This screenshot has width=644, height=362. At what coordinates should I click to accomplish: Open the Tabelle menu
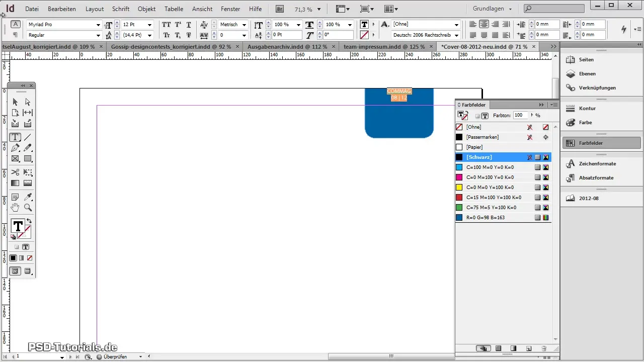tap(174, 9)
